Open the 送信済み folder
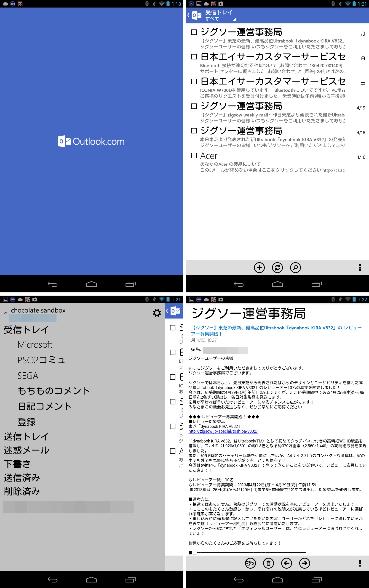Viewport: 369px width, 588px height. coord(22,478)
